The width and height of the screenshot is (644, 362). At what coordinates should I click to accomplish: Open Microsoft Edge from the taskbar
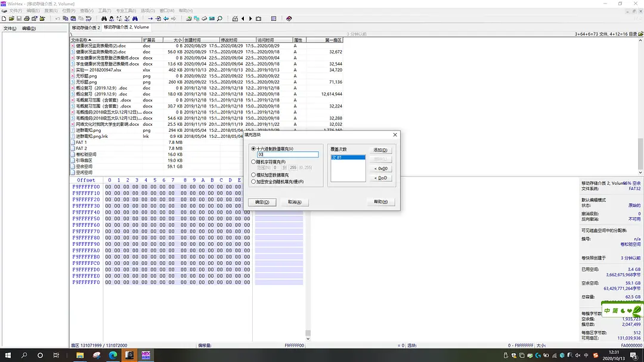pyautogui.click(x=113, y=355)
